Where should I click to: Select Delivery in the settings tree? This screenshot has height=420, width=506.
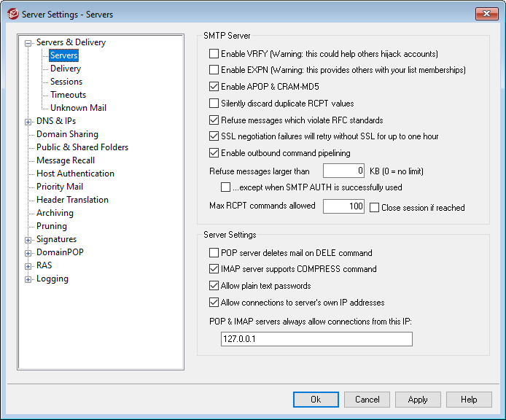pos(66,69)
